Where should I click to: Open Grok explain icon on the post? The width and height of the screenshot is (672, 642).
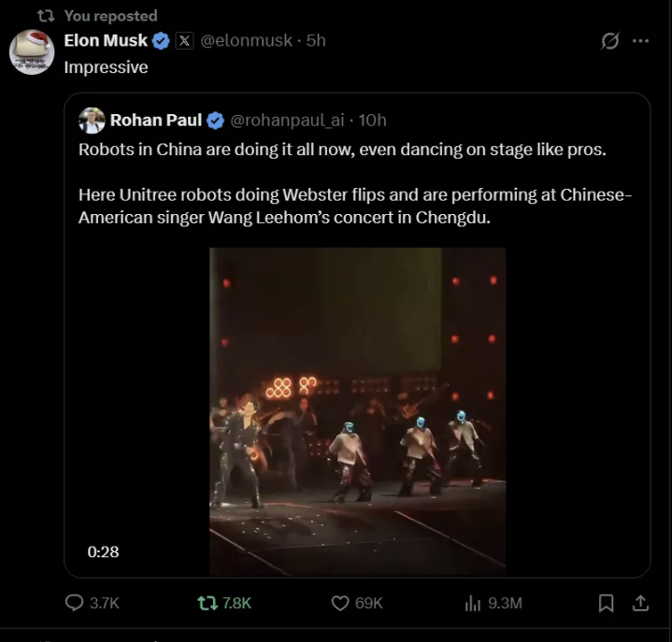point(609,41)
